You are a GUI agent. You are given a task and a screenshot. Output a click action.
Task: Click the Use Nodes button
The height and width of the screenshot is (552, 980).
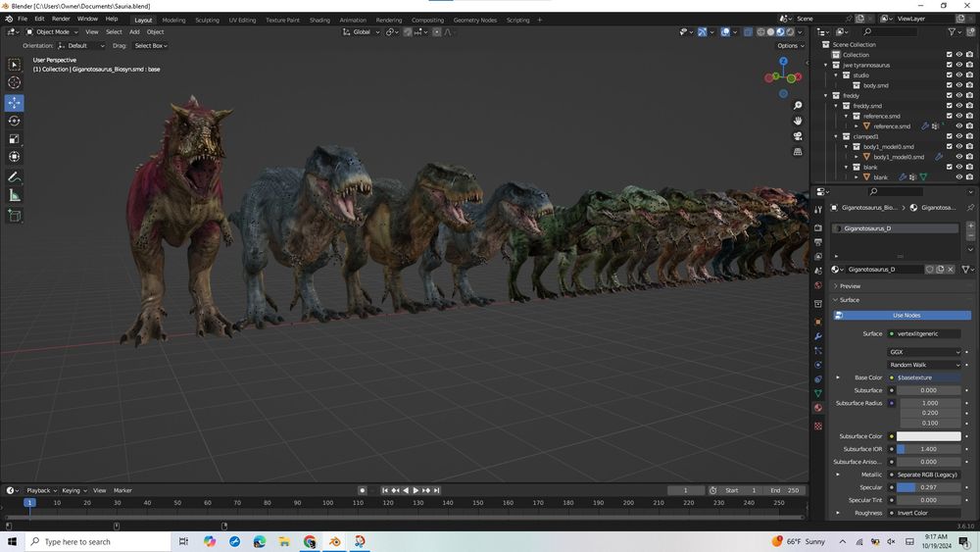[906, 315]
